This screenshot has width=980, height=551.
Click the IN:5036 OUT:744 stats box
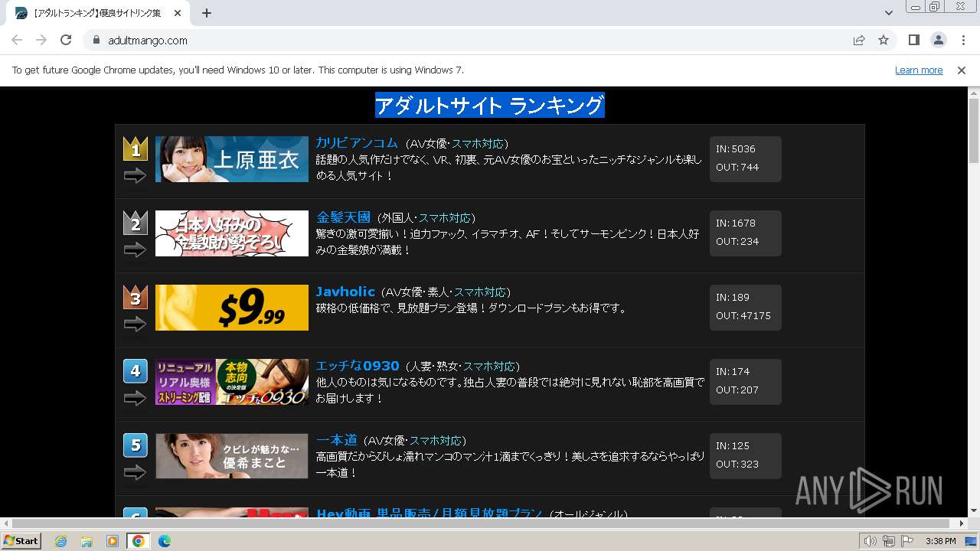pyautogui.click(x=745, y=159)
